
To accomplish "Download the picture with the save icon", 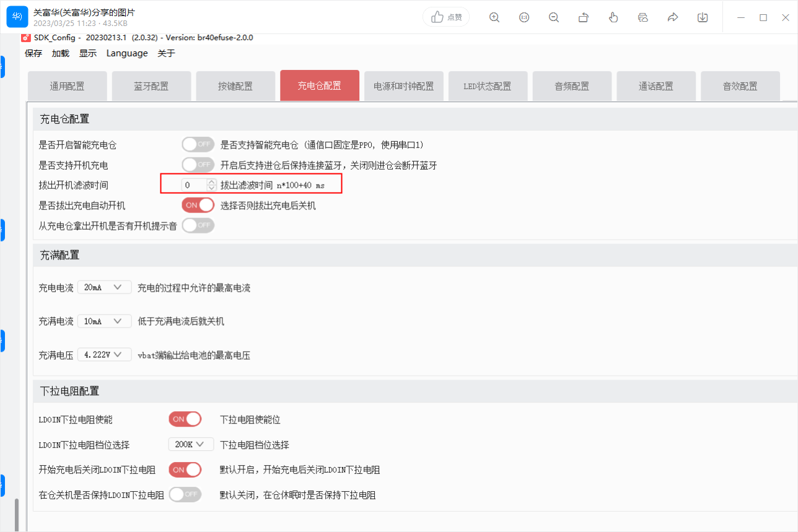I will coord(703,17).
